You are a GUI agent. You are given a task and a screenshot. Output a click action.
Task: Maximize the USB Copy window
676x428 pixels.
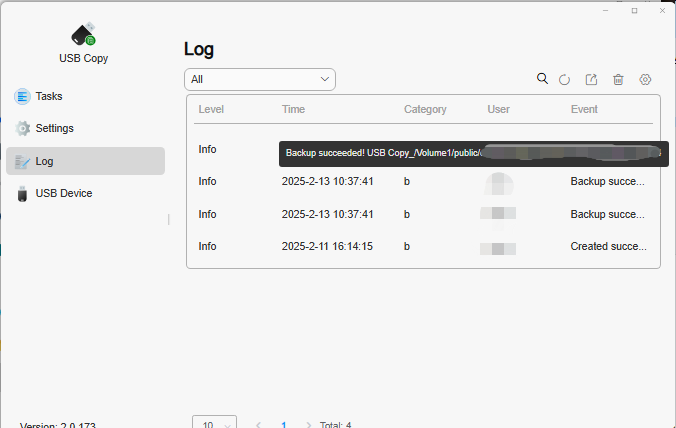click(634, 10)
